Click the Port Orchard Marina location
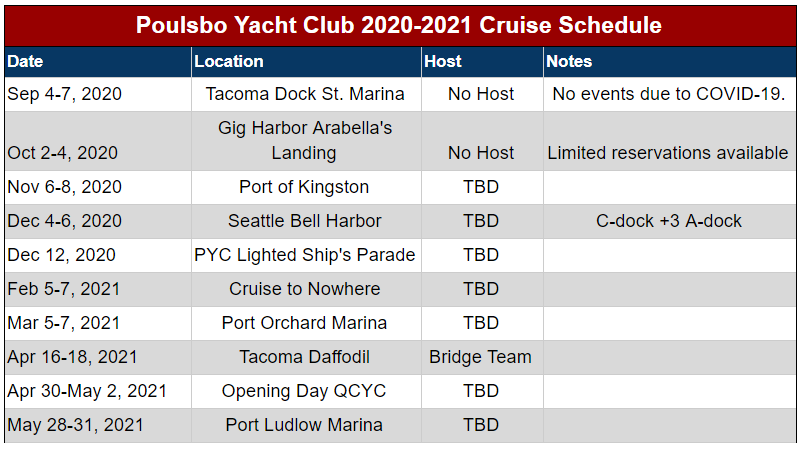This screenshot has height=449, width=803. point(304,323)
